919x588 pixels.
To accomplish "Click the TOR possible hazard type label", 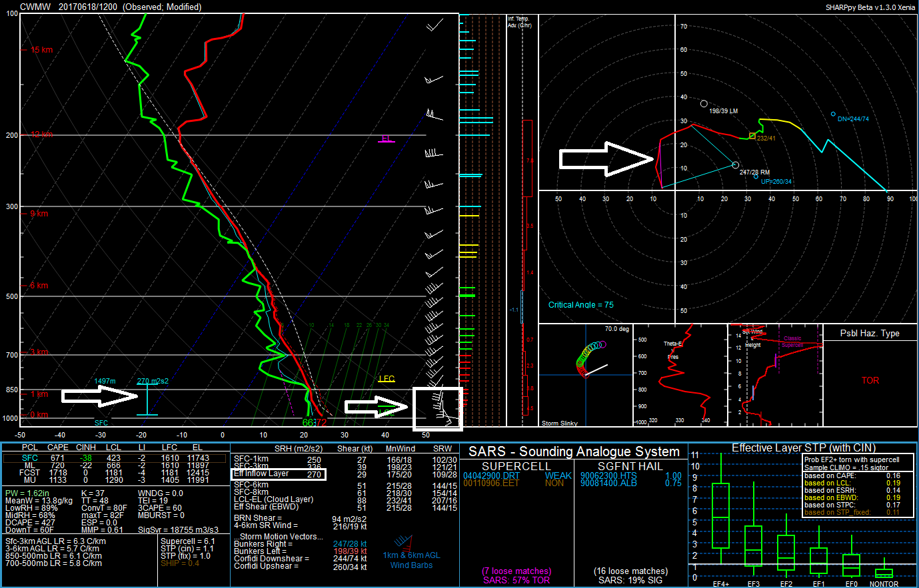I will click(x=870, y=380).
